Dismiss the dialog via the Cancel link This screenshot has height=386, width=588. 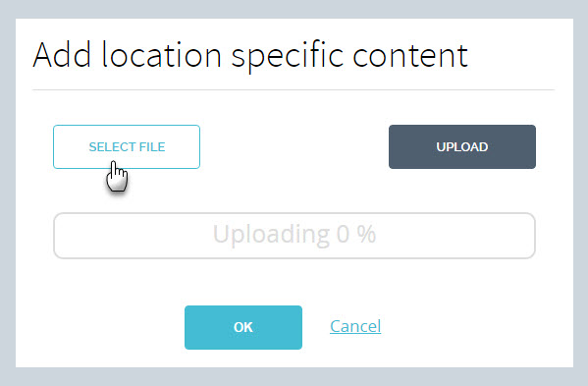point(355,326)
